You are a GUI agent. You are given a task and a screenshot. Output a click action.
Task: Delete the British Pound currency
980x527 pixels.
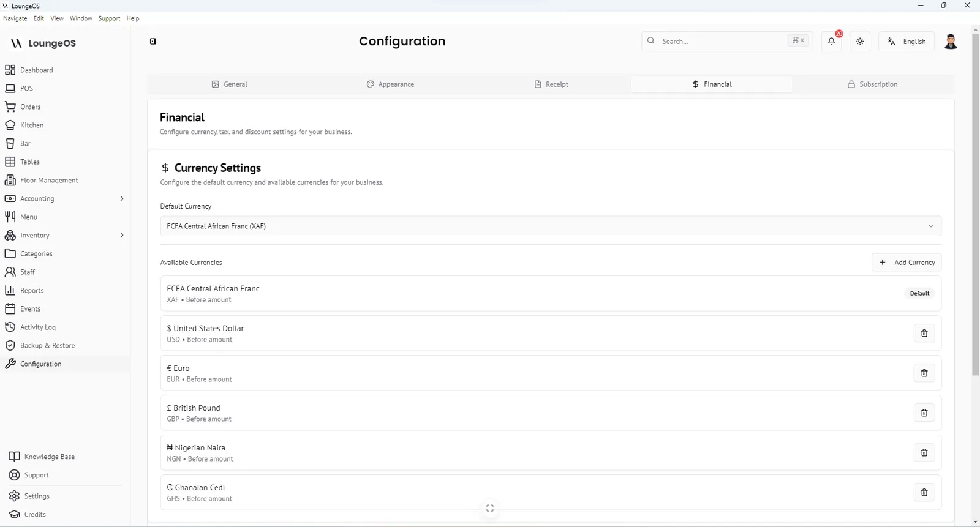pyautogui.click(x=924, y=413)
